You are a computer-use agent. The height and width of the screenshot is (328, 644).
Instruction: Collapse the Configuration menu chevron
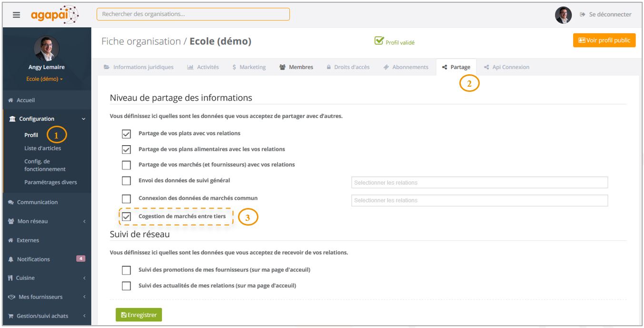83,119
